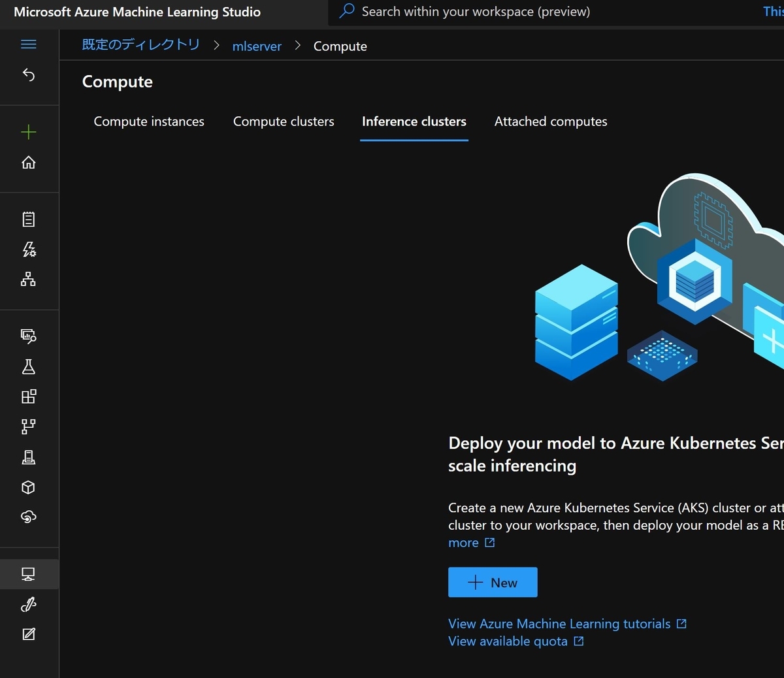The image size is (784, 678).
Task: Click the external link icon beside 'more'
Action: [x=490, y=543]
